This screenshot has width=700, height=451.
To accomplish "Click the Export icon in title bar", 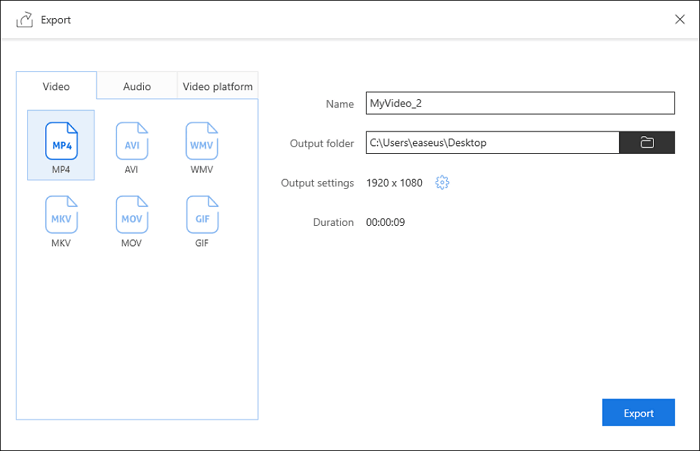I will (25, 20).
